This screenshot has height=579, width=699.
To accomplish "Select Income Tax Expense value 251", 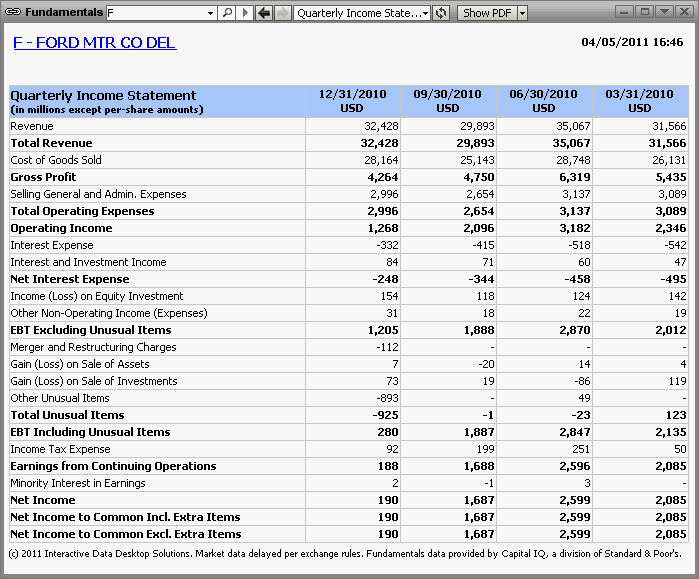I will click(x=581, y=449).
